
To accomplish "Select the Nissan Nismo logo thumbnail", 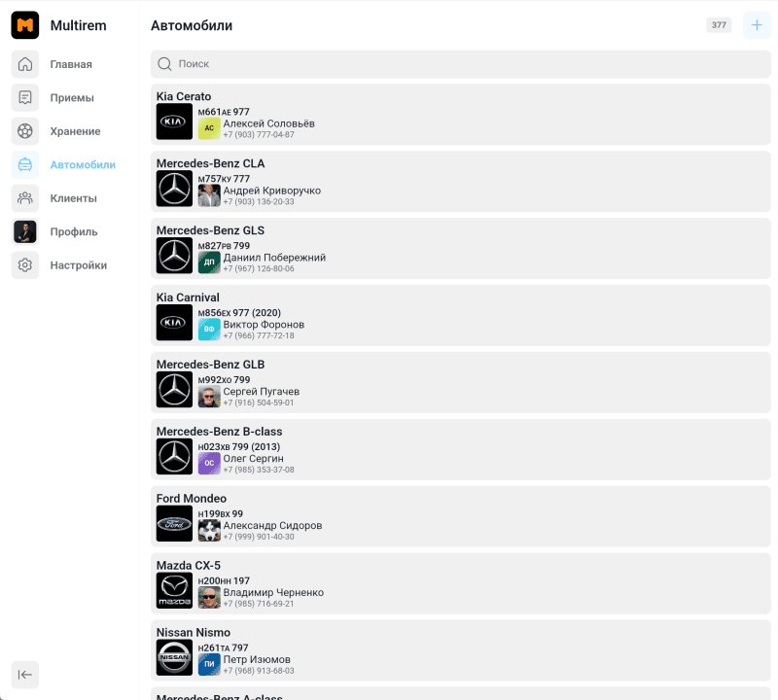I will pos(175,658).
